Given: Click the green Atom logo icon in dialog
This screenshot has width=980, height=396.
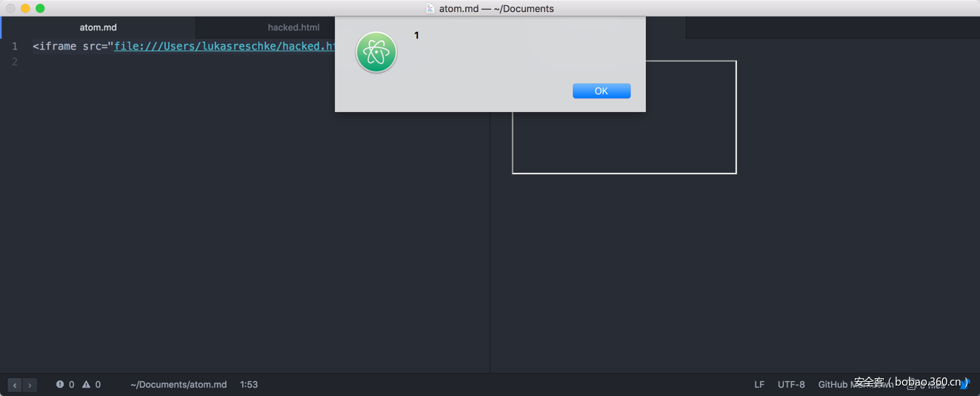Looking at the screenshot, I should 376,52.
